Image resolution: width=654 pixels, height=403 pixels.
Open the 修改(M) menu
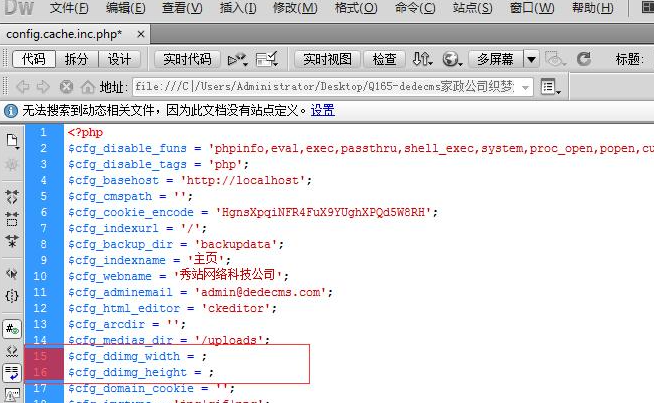(x=295, y=8)
